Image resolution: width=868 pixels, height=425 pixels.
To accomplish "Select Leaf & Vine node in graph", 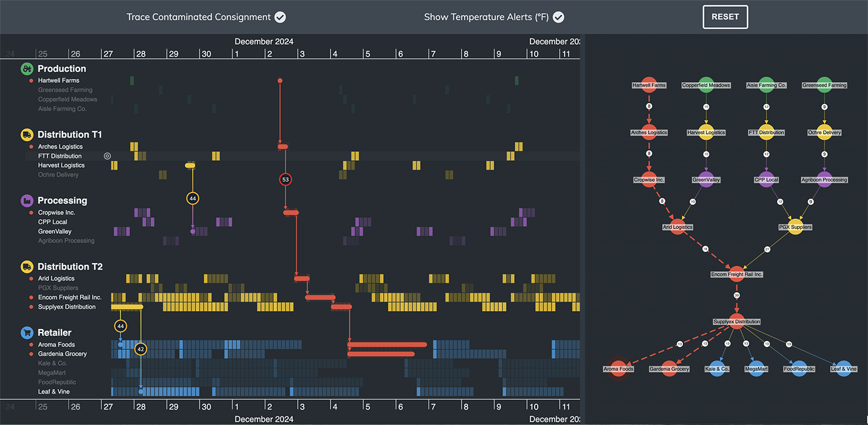I will point(844,369).
